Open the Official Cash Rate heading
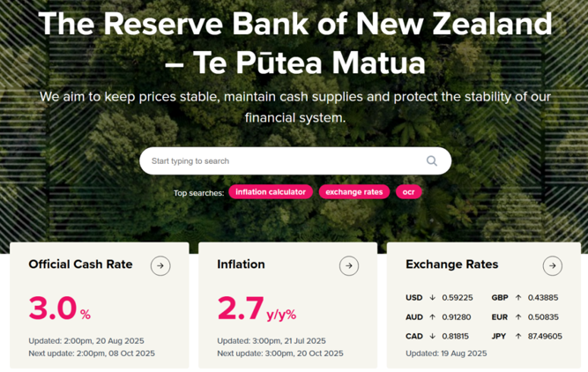Image resolution: width=588 pixels, height=372 pixels. 80,264
